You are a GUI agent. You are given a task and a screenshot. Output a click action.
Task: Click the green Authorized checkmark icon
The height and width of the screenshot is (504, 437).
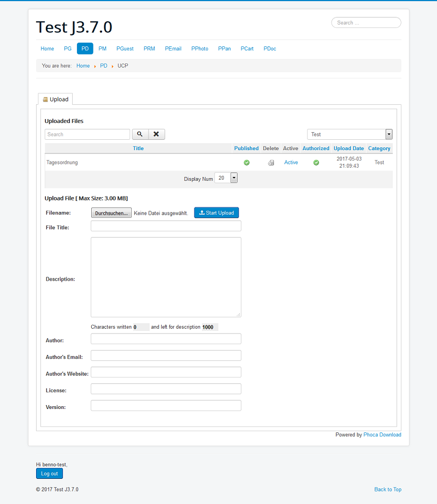pos(316,163)
